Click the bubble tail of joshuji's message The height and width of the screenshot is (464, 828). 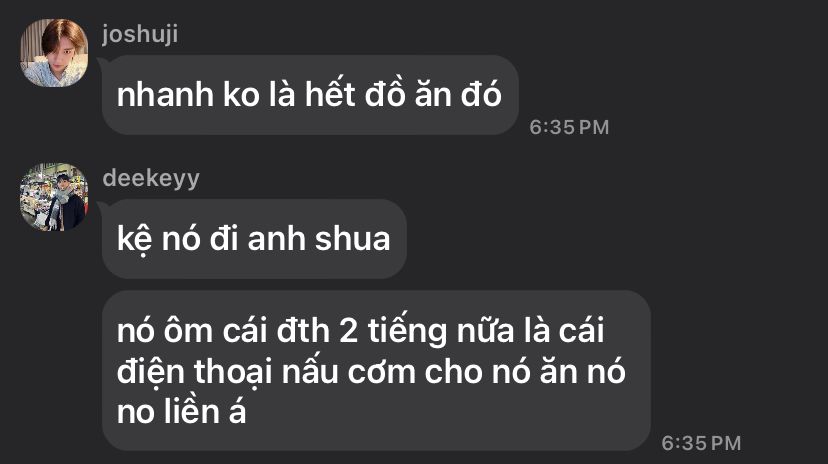point(103,61)
